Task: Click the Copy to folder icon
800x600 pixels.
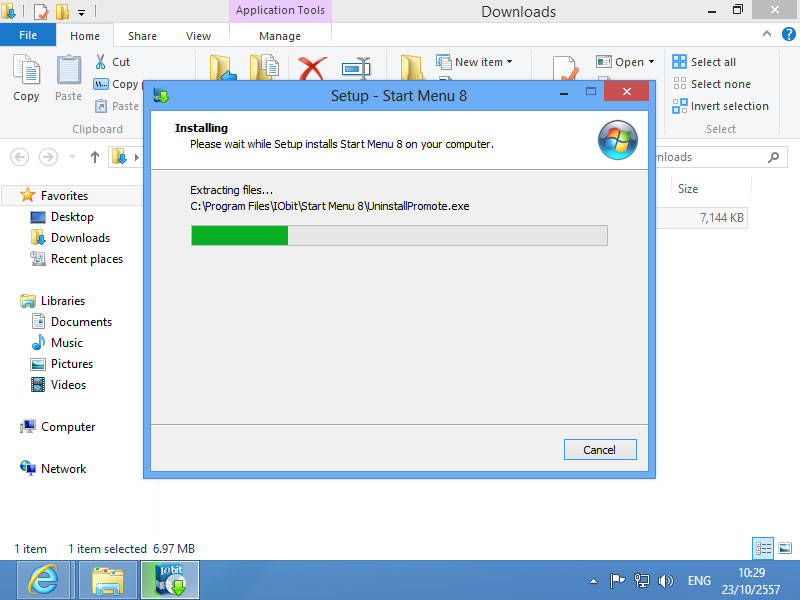Action: pyautogui.click(x=264, y=67)
